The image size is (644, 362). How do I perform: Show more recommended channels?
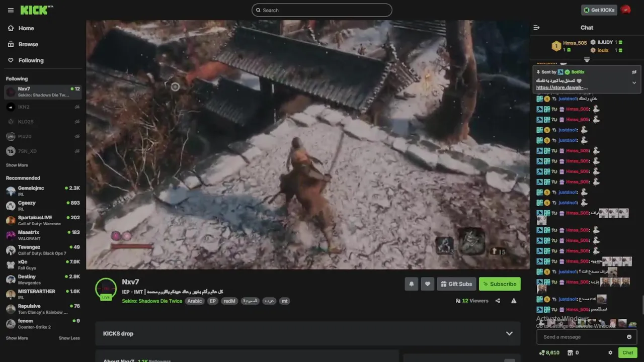17,338
